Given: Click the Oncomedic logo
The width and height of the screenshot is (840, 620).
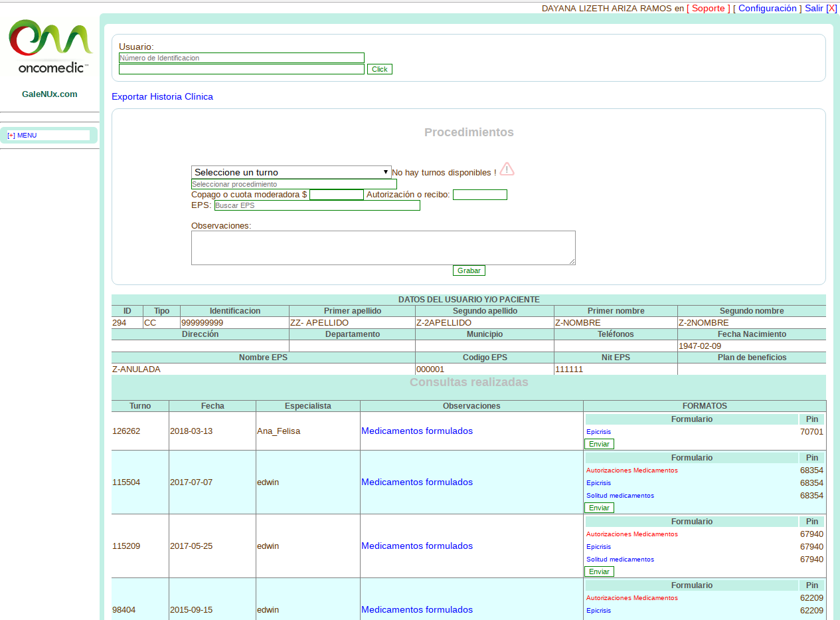Looking at the screenshot, I should click(x=50, y=47).
